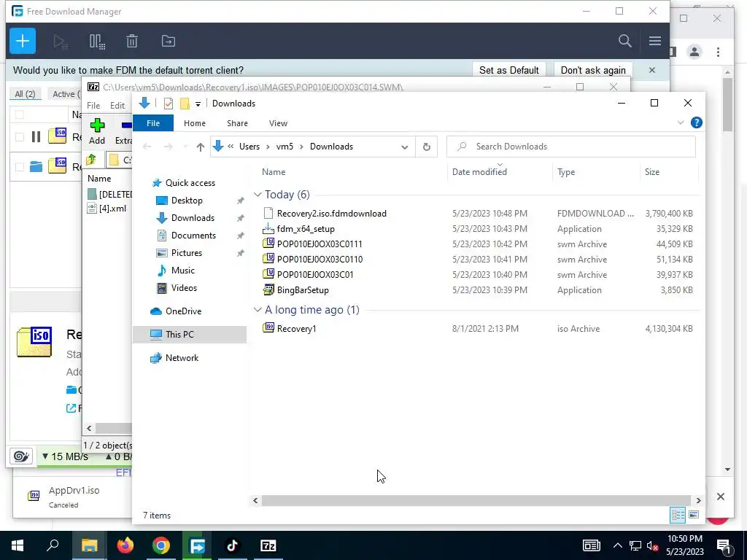Switch to All (2) tab in FDM
This screenshot has height=560, width=747.
25,94
